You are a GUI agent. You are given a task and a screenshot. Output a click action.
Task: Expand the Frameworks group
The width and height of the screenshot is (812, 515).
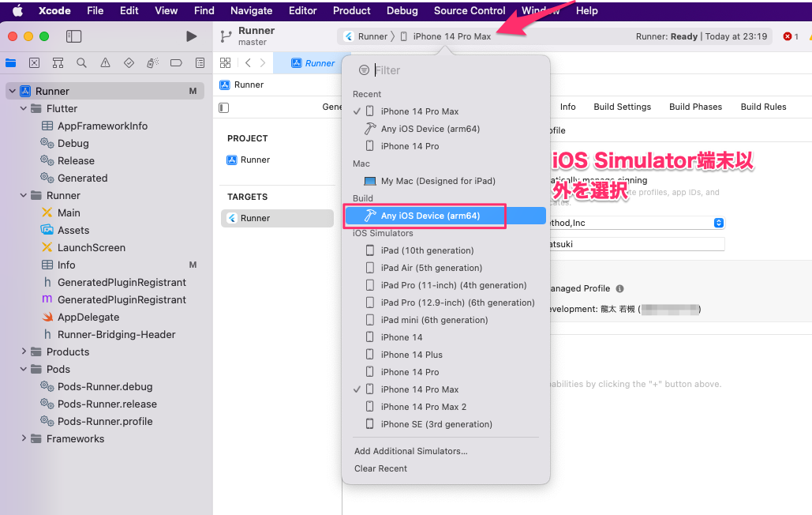click(x=24, y=438)
